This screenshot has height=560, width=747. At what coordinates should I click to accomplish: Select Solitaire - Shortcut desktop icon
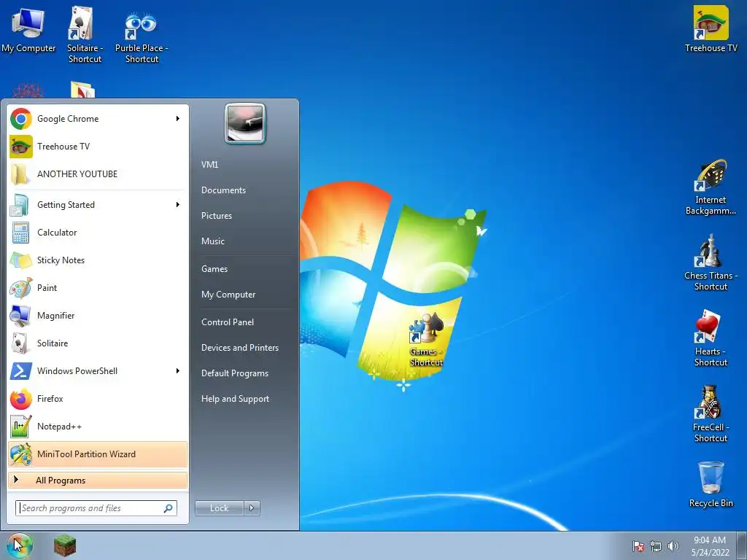click(x=85, y=34)
